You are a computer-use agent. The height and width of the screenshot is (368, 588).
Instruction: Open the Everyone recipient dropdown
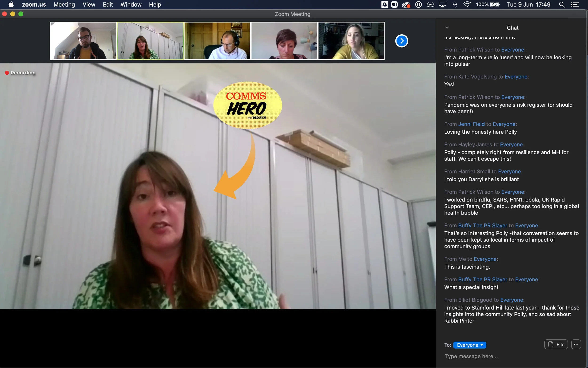point(469,345)
